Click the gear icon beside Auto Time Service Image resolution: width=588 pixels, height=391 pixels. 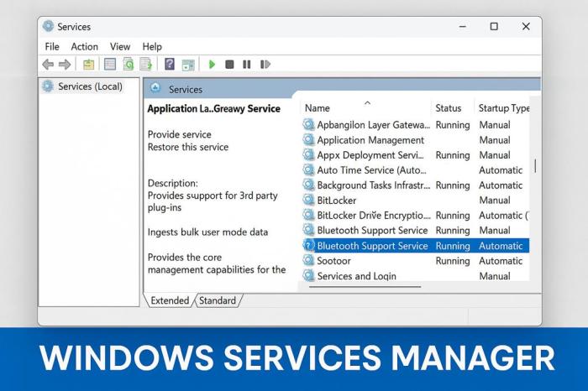point(308,170)
